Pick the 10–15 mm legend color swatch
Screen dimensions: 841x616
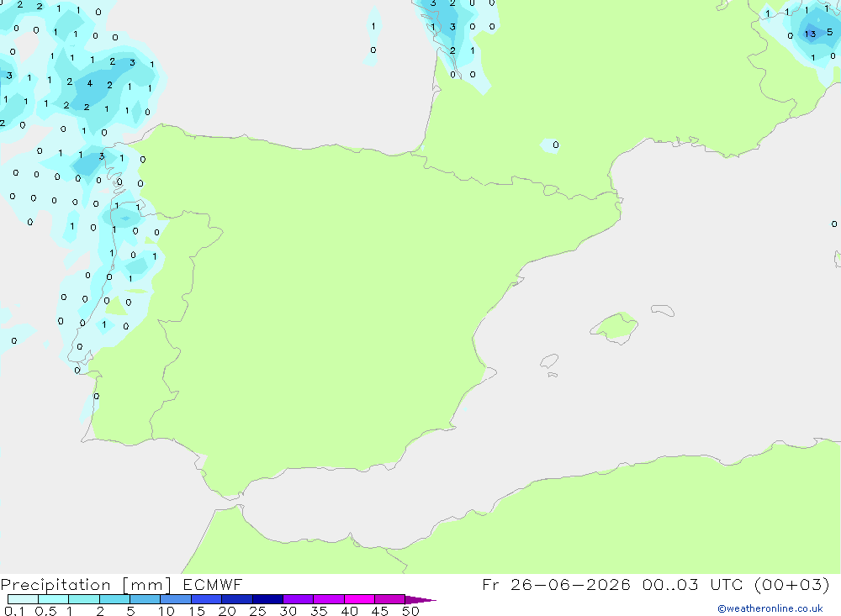tap(176, 599)
